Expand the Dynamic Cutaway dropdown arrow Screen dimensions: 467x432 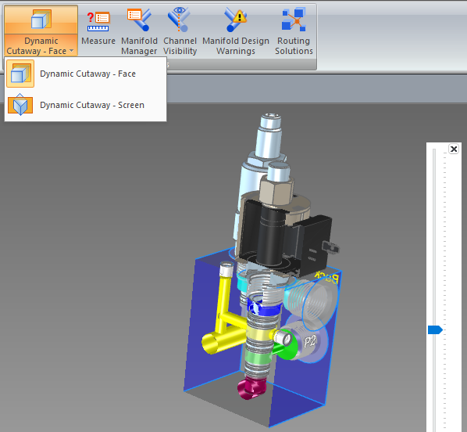(x=72, y=51)
